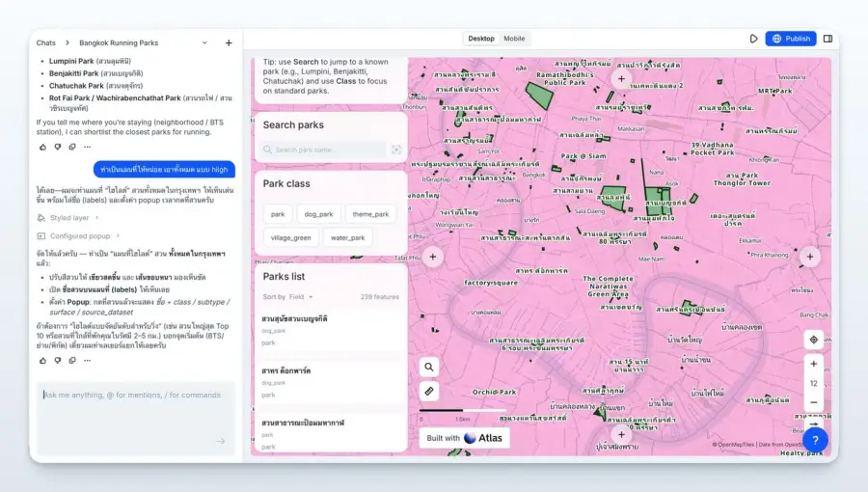Thumbs down the latest reply above chat input
The height and width of the screenshot is (492, 868).
58,360
